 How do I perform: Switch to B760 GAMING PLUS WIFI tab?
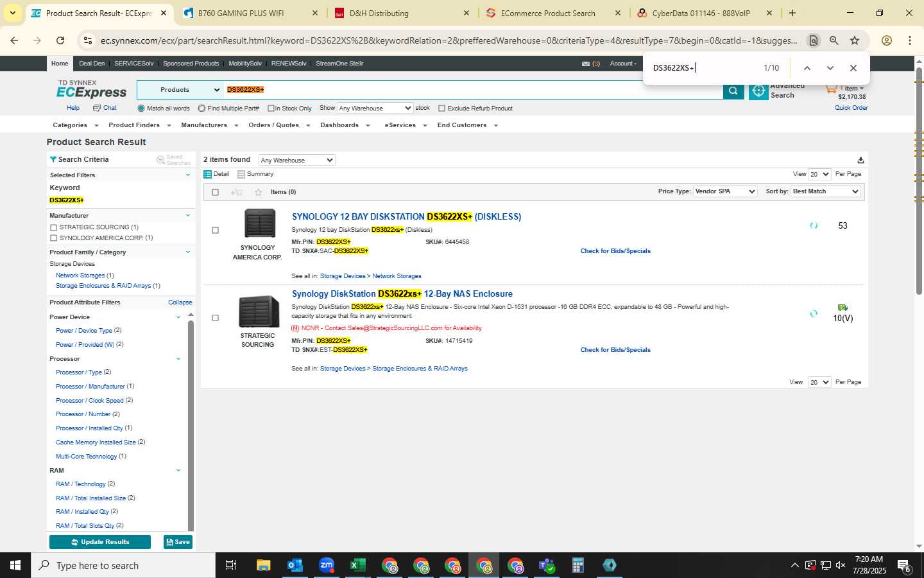click(250, 13)
